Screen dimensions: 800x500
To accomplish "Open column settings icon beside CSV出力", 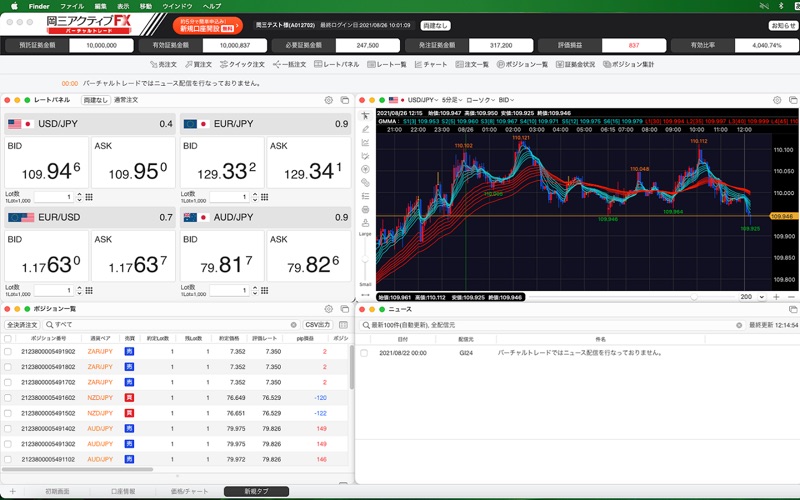I will click(342, 325).
